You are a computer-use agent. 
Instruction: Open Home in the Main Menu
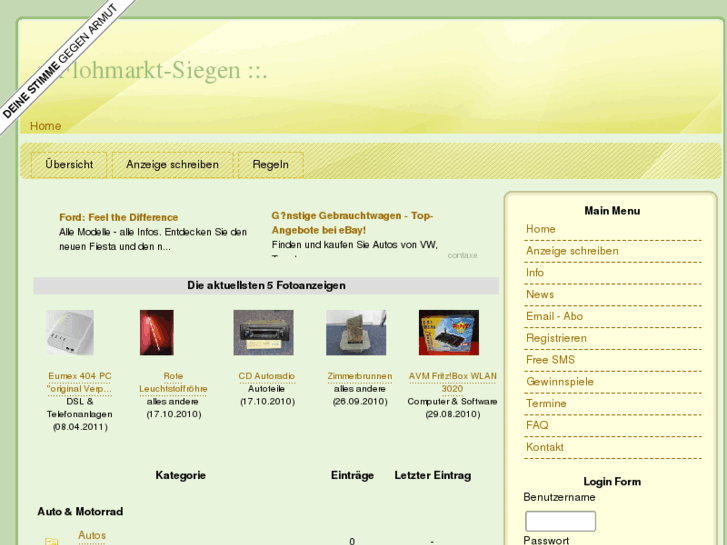pyautogui.click(x=541, y=229)
